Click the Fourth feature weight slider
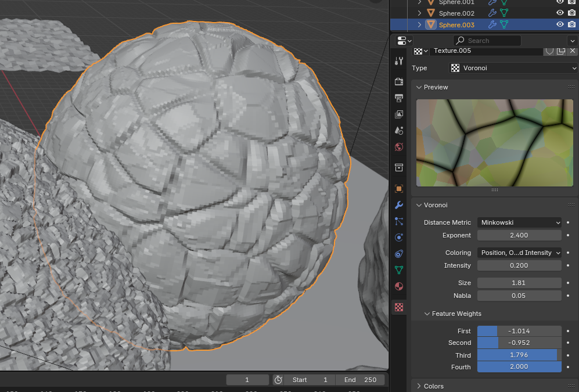The width and height of the screenshot is (579, 392). point(519,367)
